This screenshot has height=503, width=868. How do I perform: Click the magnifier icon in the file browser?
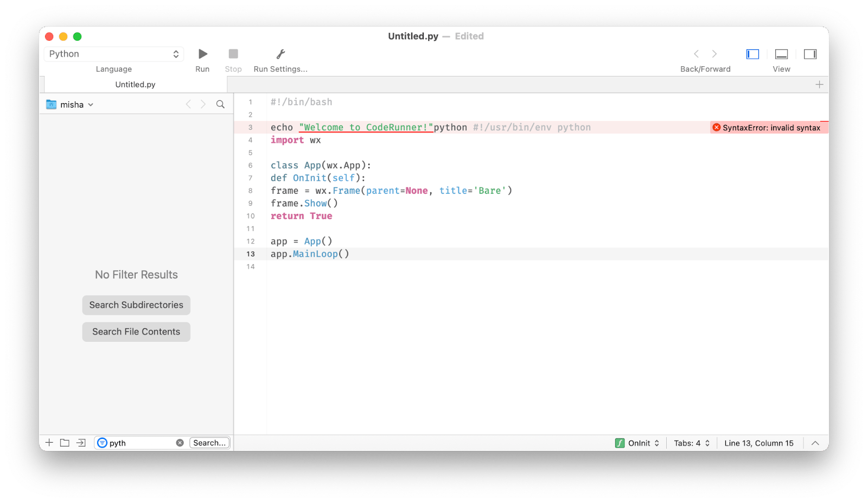pos(220,104)
